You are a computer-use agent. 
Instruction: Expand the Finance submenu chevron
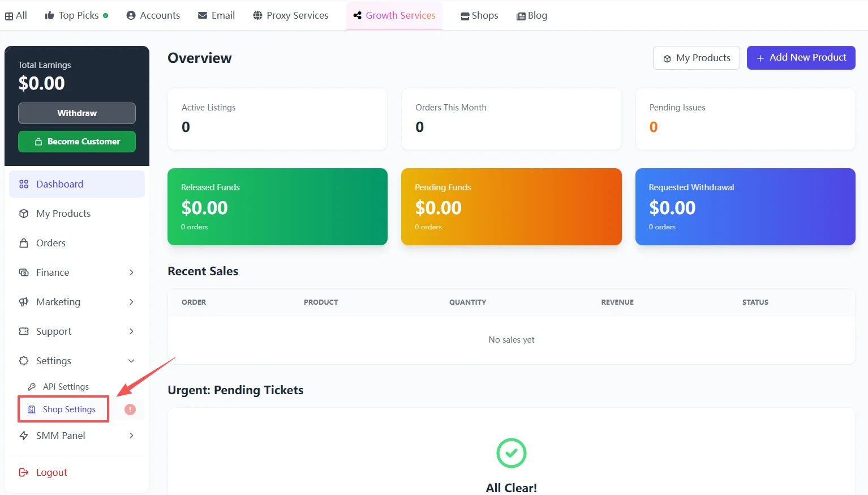pyautogui.click(x=131, y=272)
